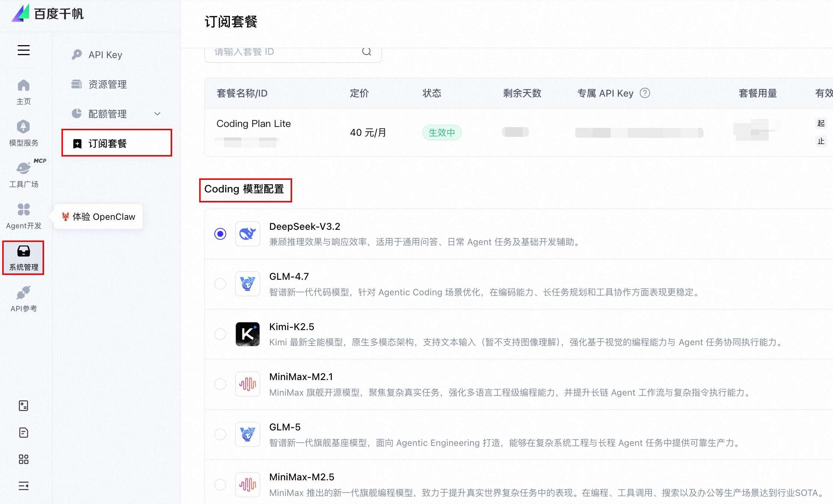
Task: Select the Kimi-K2.5 model radio button
Action: click(x=220, y=334)
